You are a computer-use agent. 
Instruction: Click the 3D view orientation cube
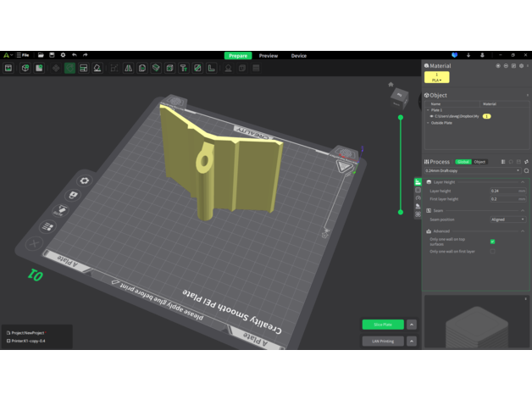[397, 96]
